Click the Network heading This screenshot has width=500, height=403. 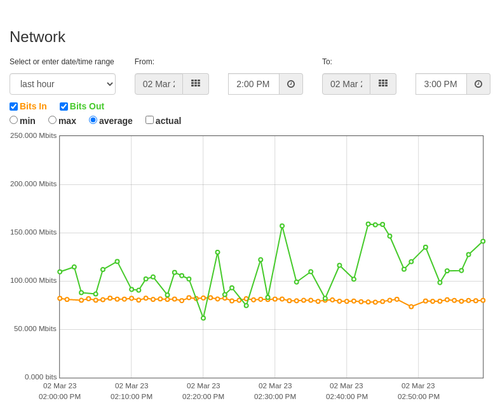click(37, 37)
